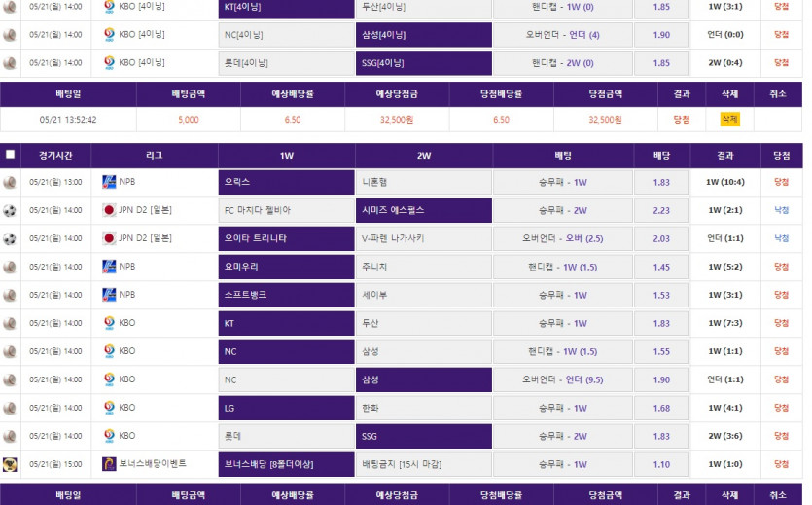Image resolution: width=812 pixels, height=505 pixels.
Task: Click the 리그 column header
Action: [155, 156]
